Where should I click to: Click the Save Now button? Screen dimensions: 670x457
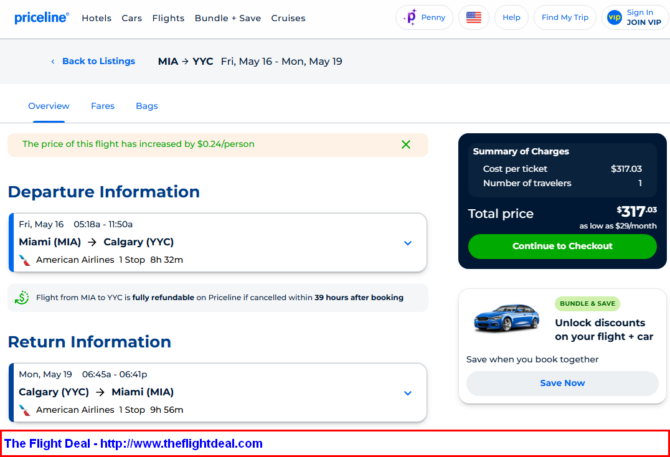click(562, 383)
